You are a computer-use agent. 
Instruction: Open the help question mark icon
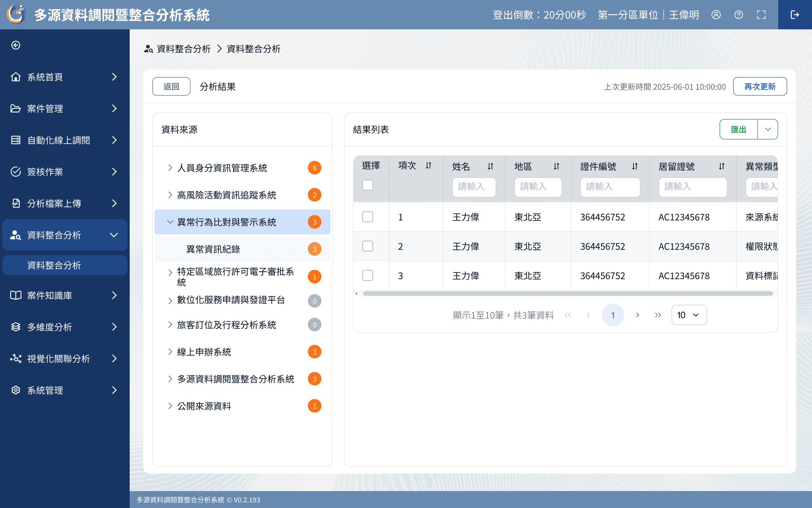click(x=739, y=15)
